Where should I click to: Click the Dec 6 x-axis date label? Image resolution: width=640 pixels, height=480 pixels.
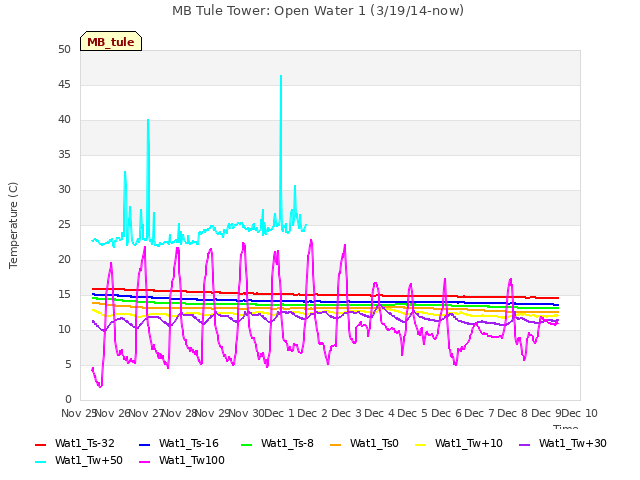(x=446, y=414)
